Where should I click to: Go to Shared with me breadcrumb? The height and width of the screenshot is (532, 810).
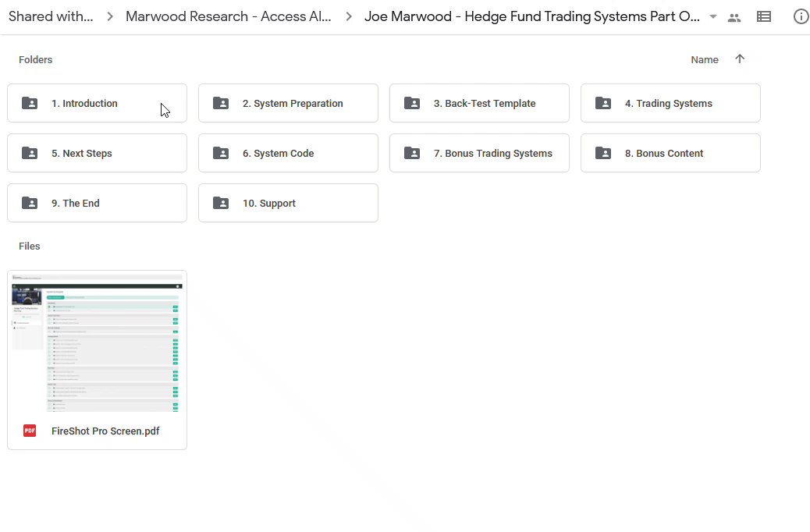point(51,16)
